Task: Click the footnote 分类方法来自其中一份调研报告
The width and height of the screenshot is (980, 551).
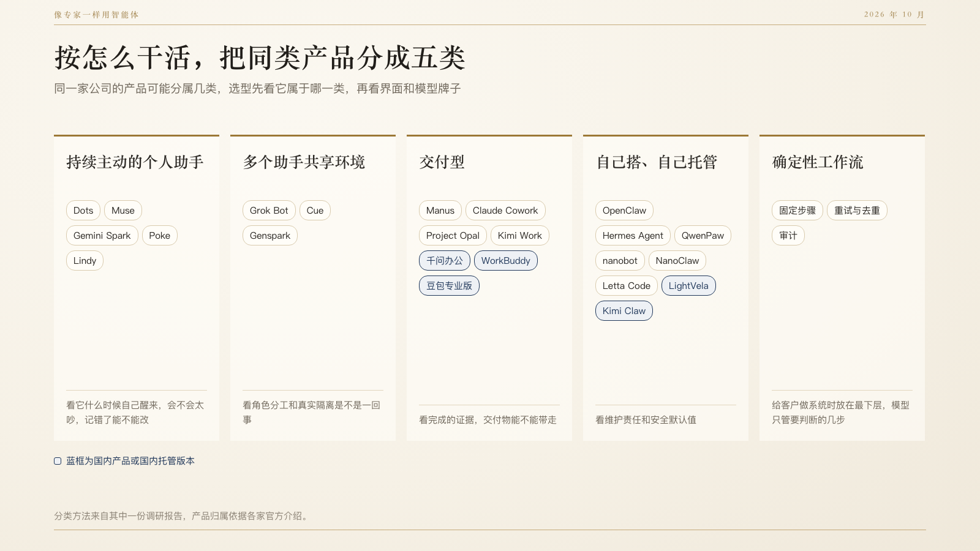Action: (x=183, y=516)
